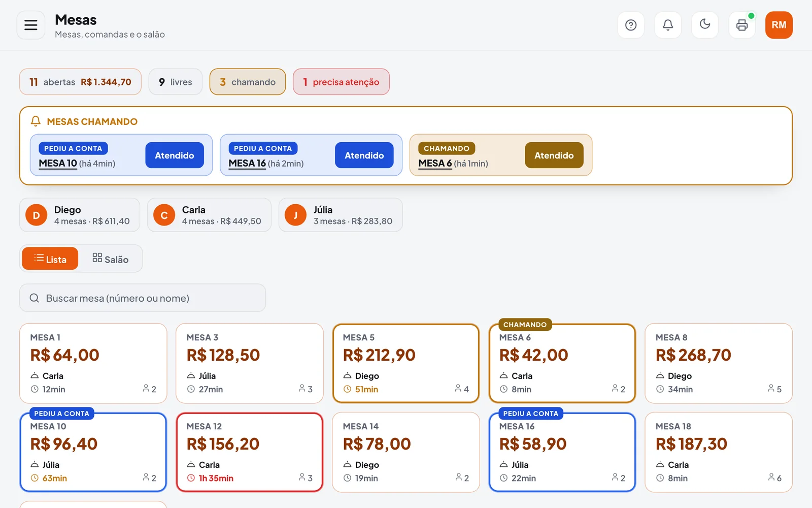Click the clock icon showing 51min on Mesa 5
The image size is (812, 508).
pyautogui.click(x=347, y=389)
